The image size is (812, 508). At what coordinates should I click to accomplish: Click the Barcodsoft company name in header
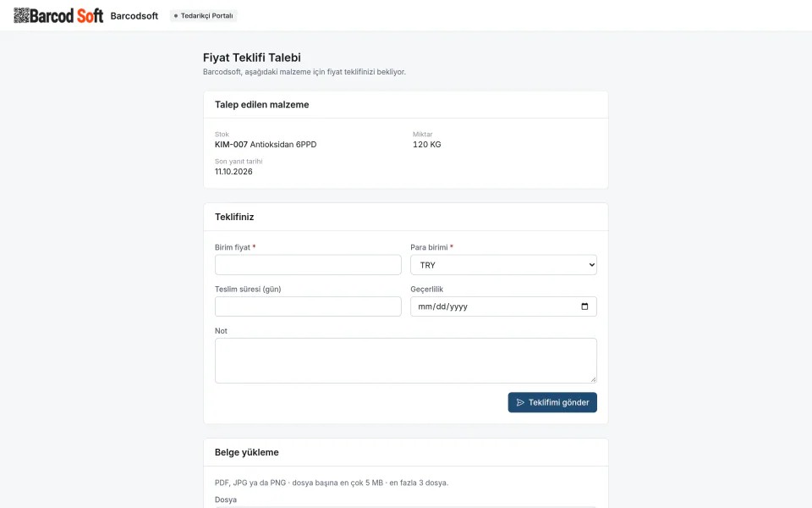134,16
